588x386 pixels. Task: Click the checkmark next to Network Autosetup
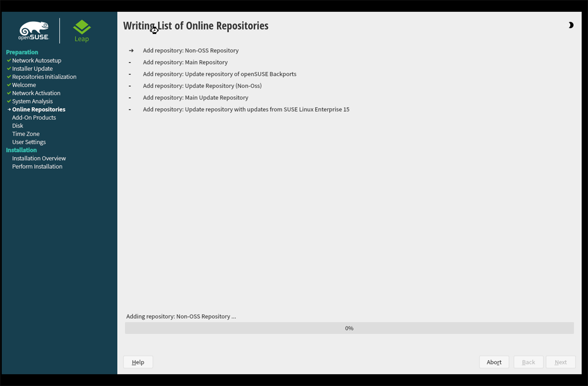click(x=8, y=60)
